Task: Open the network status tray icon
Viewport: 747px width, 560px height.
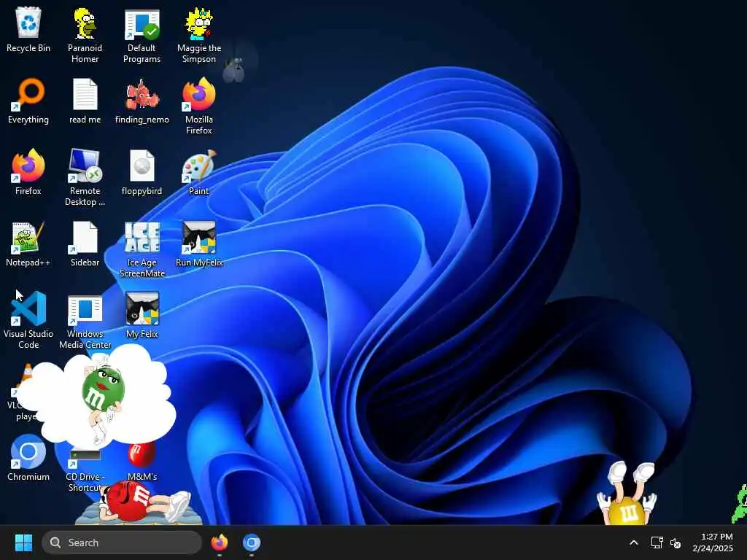Action: point(657,542)
